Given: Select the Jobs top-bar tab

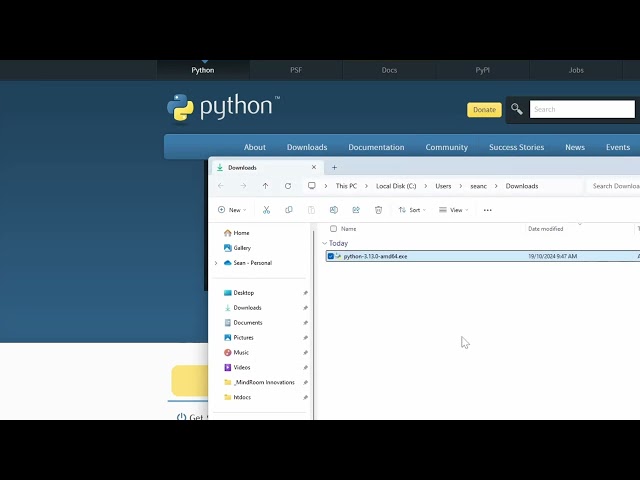Looking at the screenshot, I should click(576, 70).
